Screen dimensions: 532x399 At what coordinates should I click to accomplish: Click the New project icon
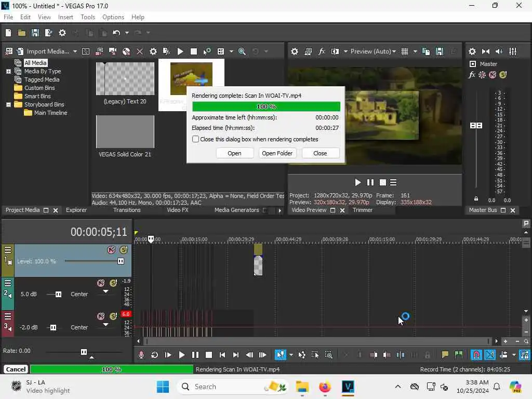[x=8, y=33]
